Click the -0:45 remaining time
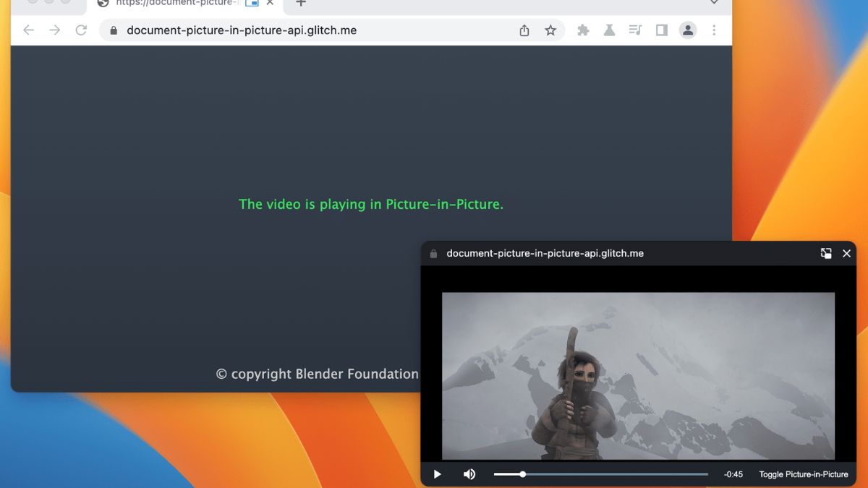The width and height of the screenshot is (868, 488). point(733,475)
